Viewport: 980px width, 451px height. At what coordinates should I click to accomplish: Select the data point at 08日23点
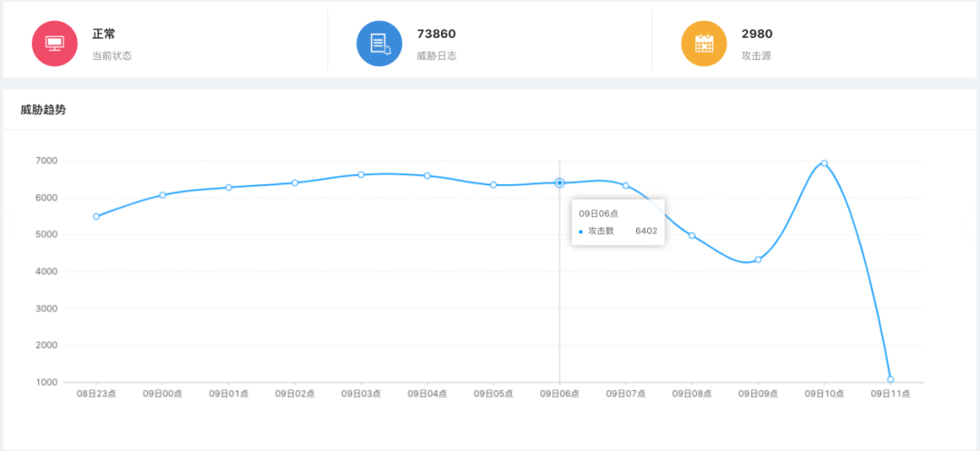click(x=96, y=217)
